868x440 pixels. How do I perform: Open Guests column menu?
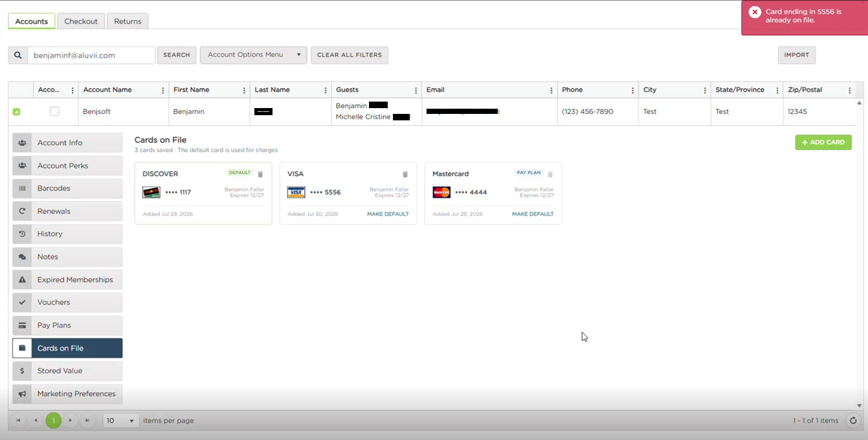[x=416, y=91]
